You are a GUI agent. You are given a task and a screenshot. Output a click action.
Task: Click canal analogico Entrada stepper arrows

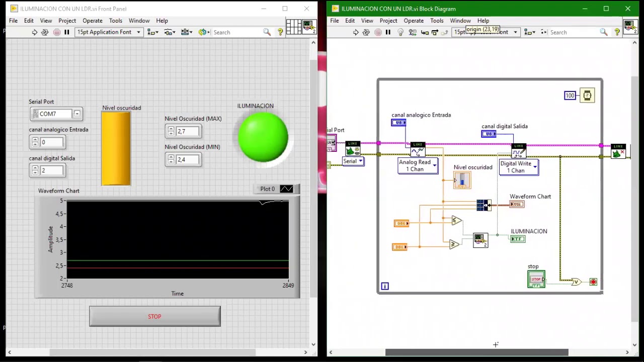pyautogui.click(x=35, y=142)
